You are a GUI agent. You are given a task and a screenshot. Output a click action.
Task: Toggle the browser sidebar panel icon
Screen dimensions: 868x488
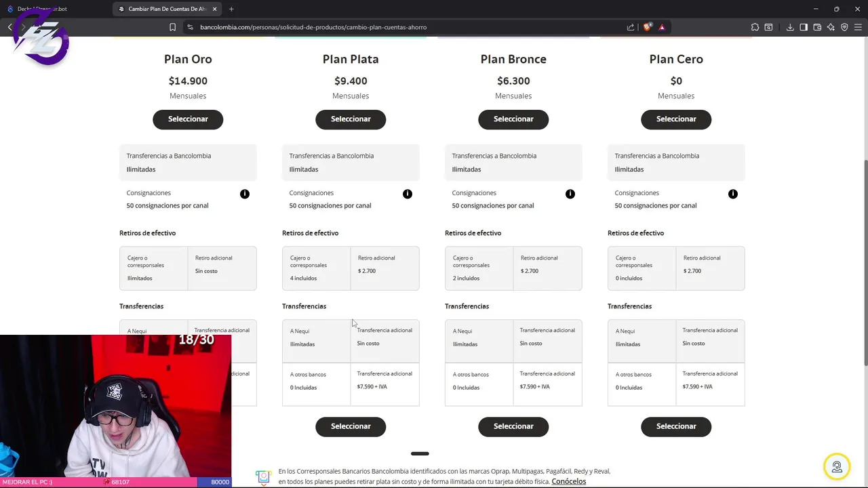point(804,27)
